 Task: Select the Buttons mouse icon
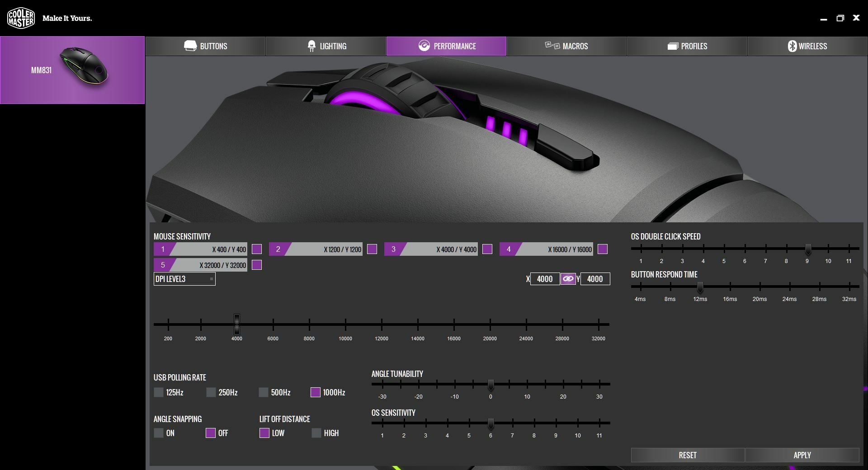pyautogui.click(x=191, y=46)
